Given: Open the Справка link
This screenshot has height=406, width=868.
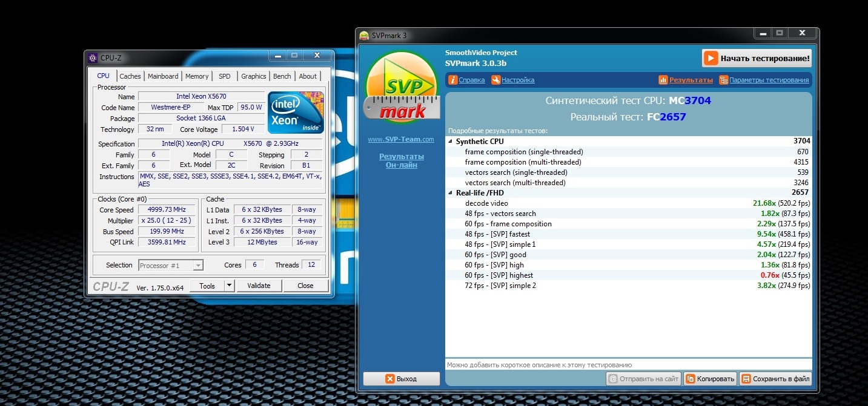Looking at the screenshot, I should coord(472,80).
